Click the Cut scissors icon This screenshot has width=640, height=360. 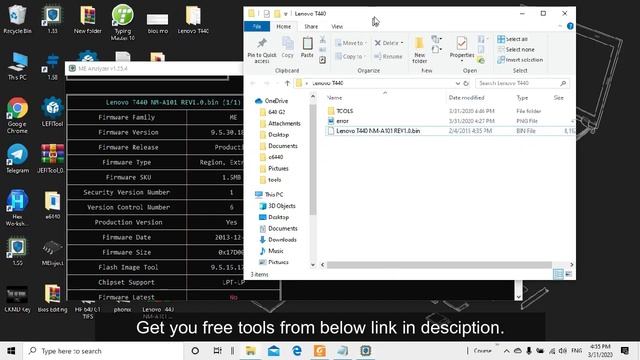(322, 40)
